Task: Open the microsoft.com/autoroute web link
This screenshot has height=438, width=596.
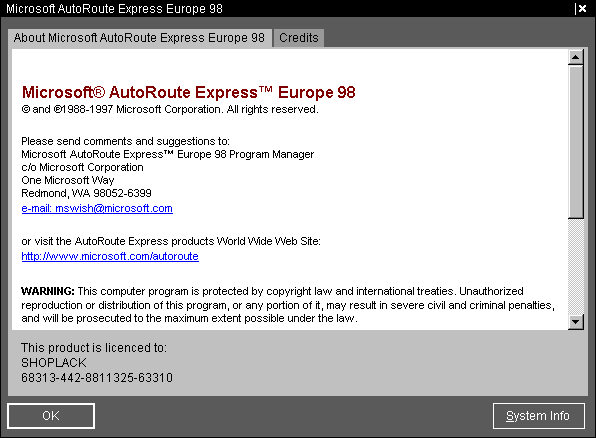Action: pyautogui.click(x=110, y=256)
